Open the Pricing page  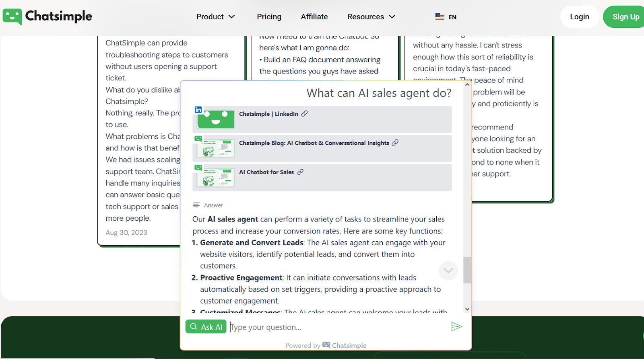(x=269, y=17)
